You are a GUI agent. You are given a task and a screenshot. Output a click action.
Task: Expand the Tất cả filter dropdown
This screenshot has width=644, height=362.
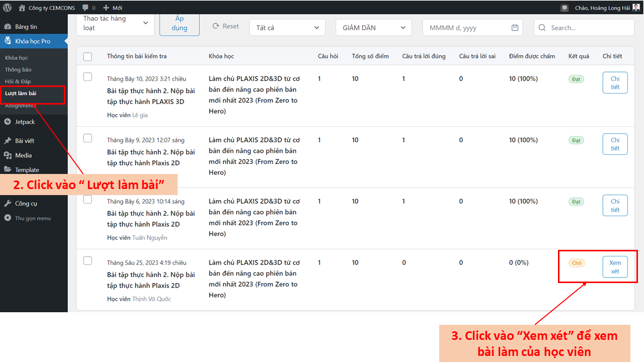(287, 28)
